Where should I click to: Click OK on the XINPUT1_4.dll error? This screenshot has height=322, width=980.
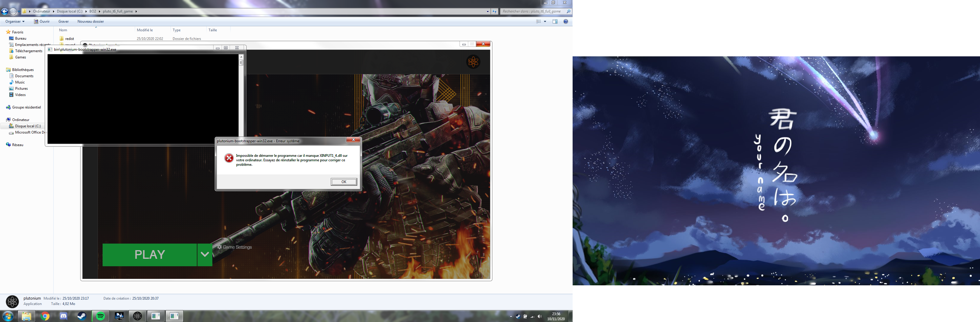tap(344, 182)
